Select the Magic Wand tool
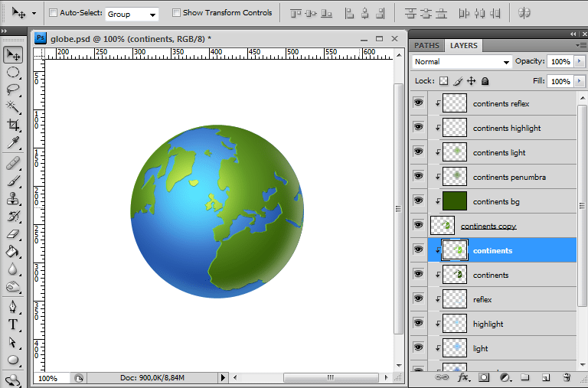 click(x=13, y=106)
